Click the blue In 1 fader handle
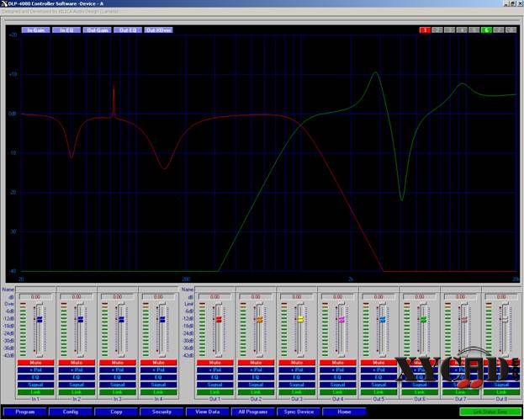The image size is (524, 420). click(40, 319)
